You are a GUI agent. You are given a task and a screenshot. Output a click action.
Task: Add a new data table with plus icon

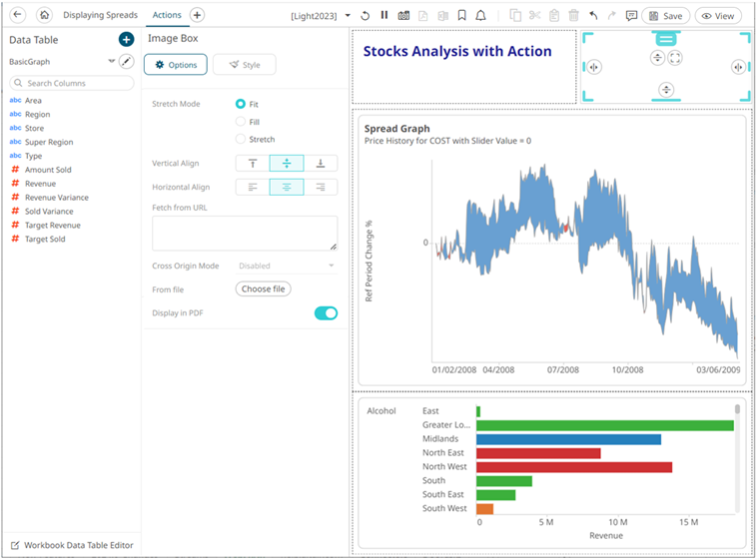click(x=126, y=40)
